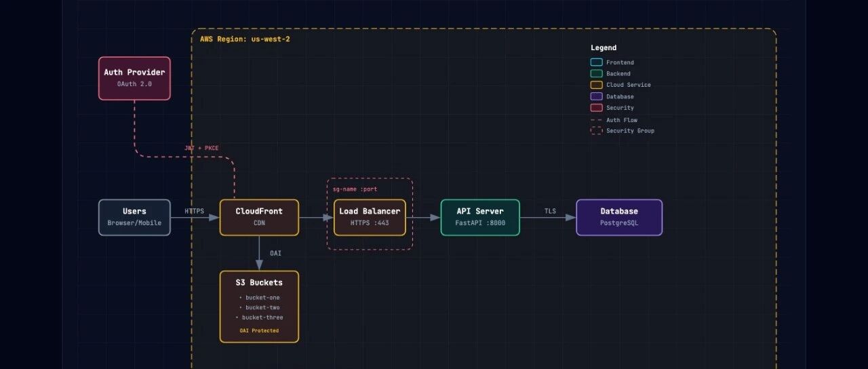This screenshot has height=369, width=868.
Task: Select the Database PostgreSQL node
Action: coord(619,217)
